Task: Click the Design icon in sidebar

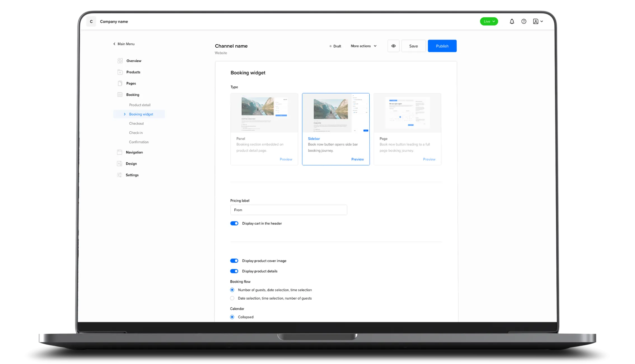Action: click(x=120, y=164)
